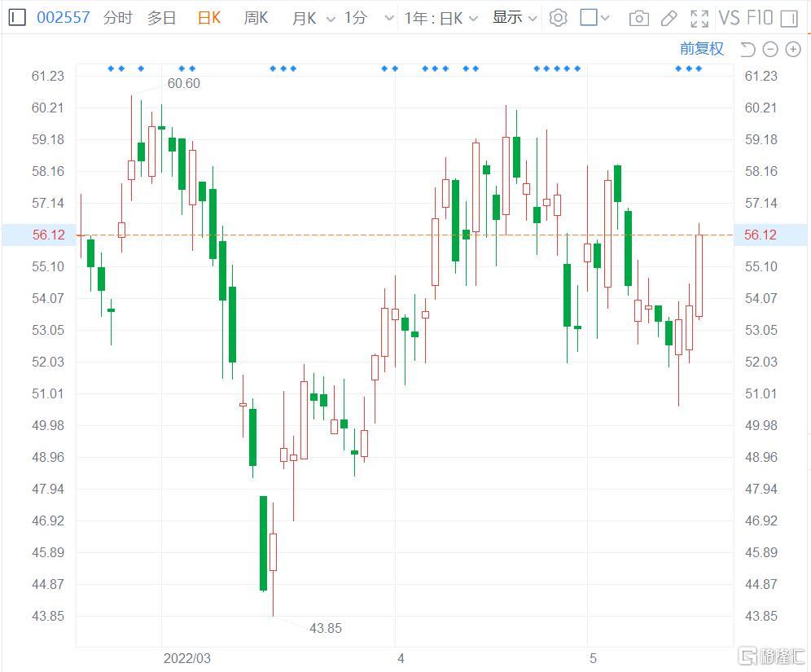Click the undo reset arrow icon
This screenshot has height=672, width=811.
(x=747, y=49)
